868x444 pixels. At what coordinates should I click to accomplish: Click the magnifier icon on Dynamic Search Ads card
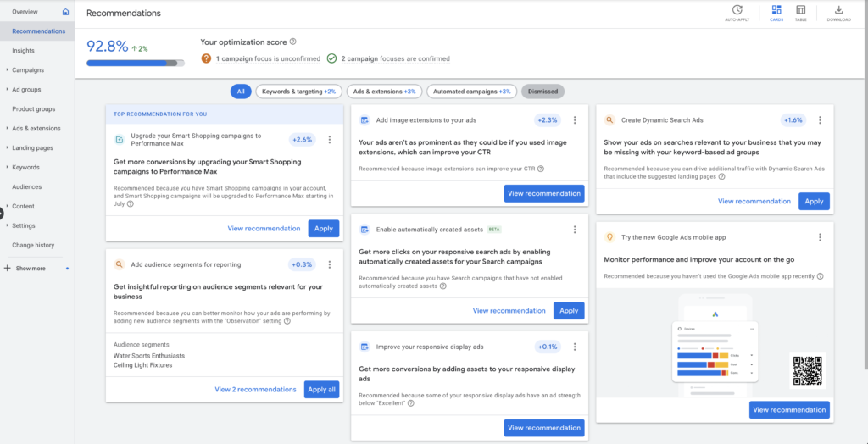(x=609, y=120)
